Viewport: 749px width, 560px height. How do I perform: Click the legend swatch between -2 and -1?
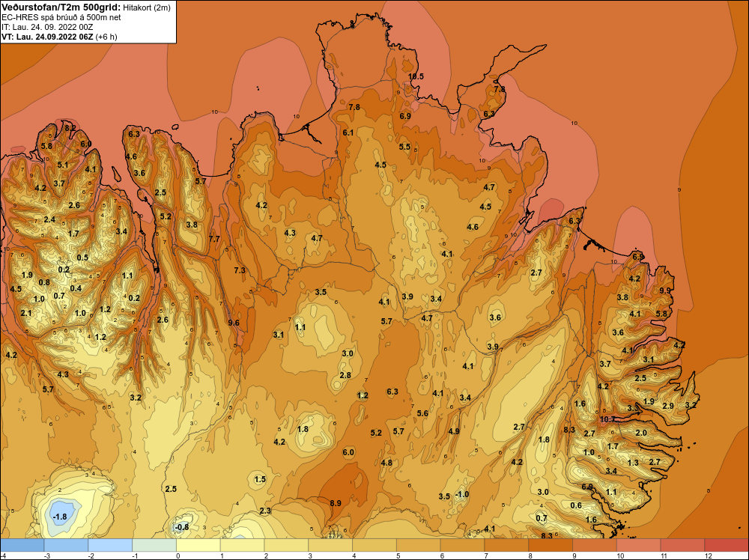pyautogui.click(x=110, y=545)
